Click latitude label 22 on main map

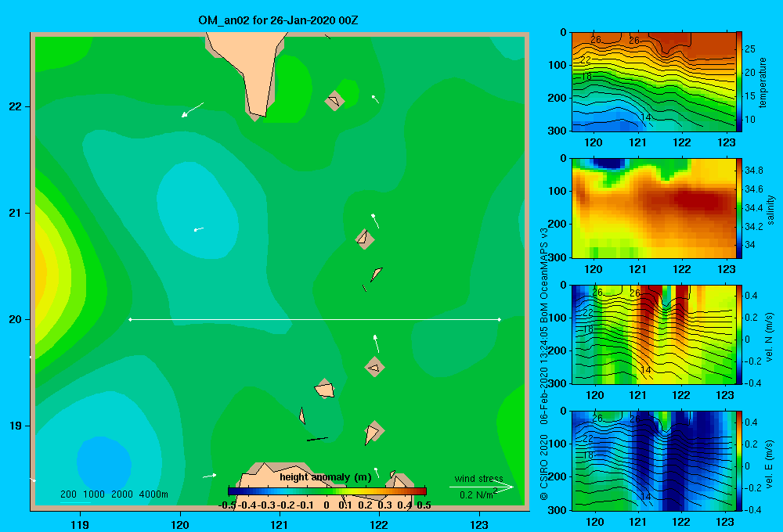[16, 106]
